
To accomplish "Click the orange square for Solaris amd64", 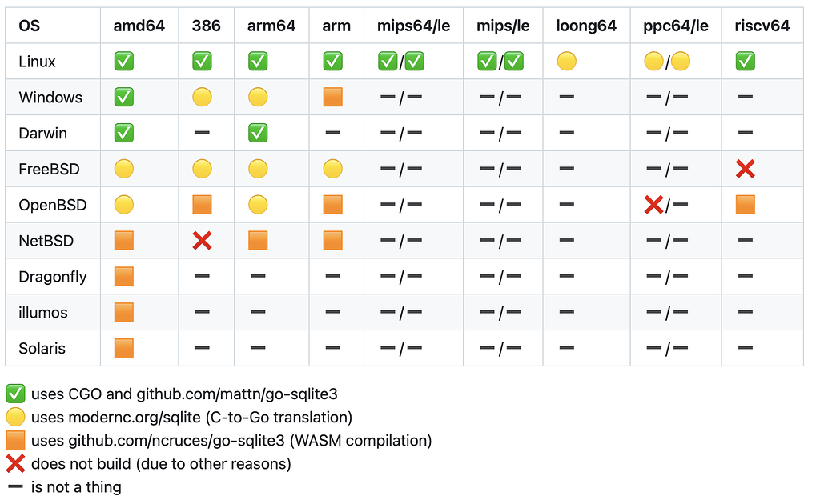I will click(x=124, y=348).
